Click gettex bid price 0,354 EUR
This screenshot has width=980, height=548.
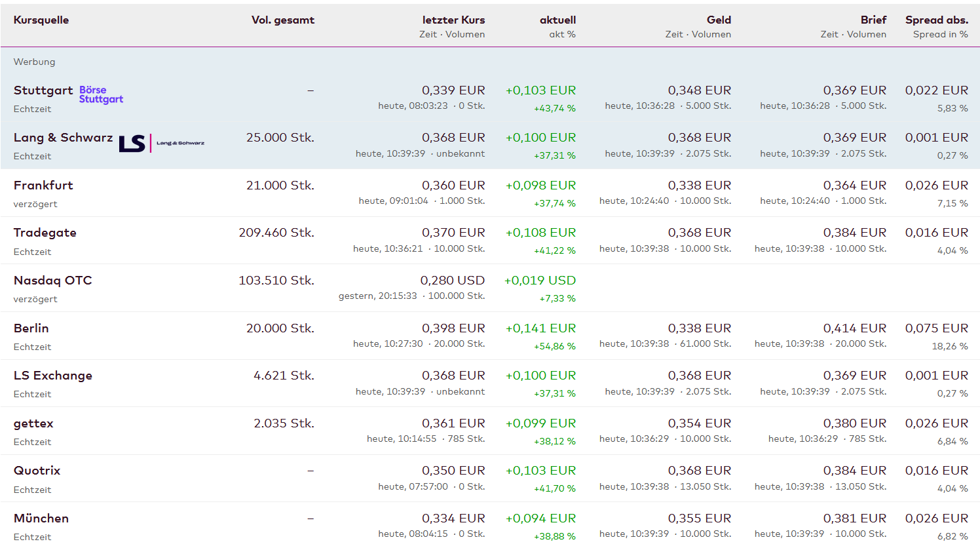coord(700,423)
